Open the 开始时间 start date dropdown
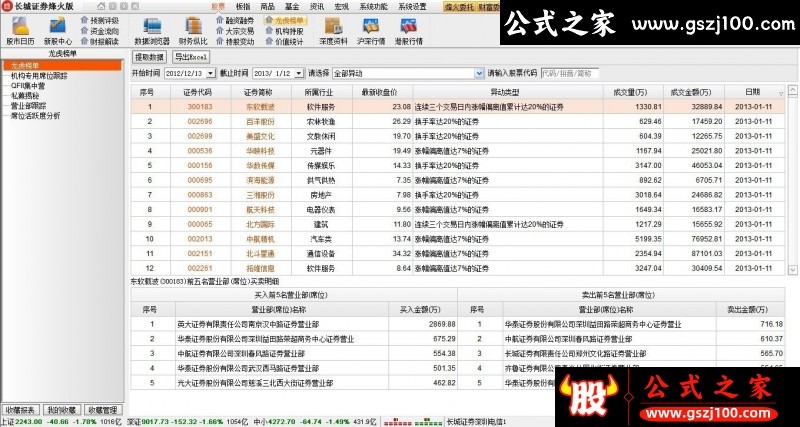 click(211, 73)
